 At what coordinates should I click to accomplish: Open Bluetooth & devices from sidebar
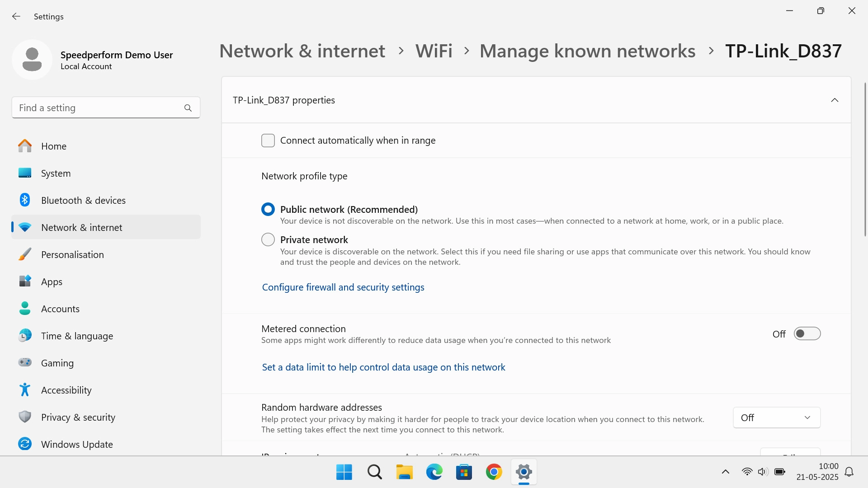point(83,200)
